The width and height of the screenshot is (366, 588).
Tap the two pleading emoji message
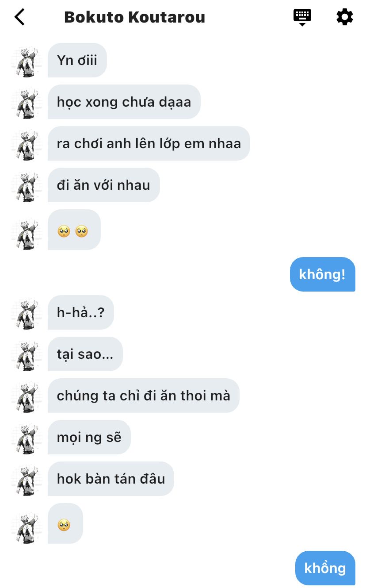coord(74,230)
